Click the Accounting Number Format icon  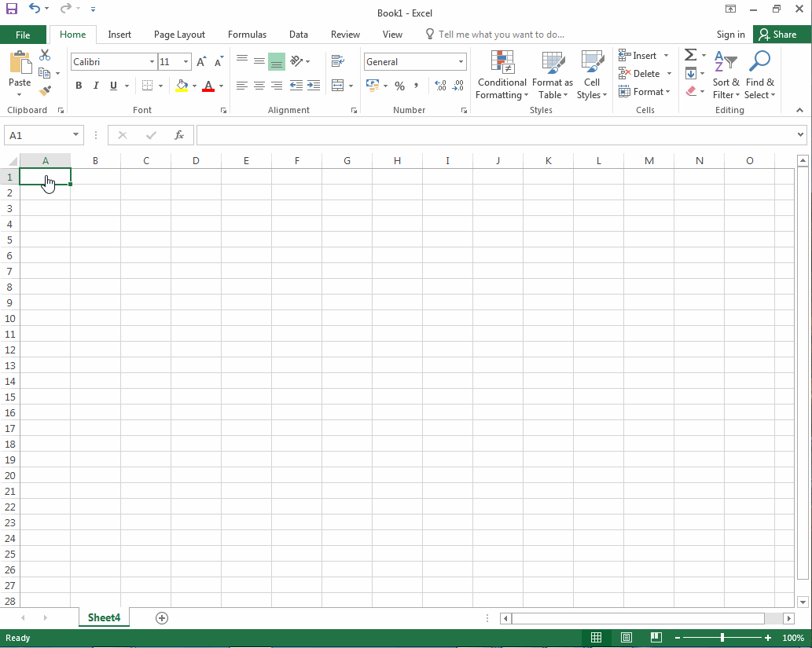(x=373, y=86)
